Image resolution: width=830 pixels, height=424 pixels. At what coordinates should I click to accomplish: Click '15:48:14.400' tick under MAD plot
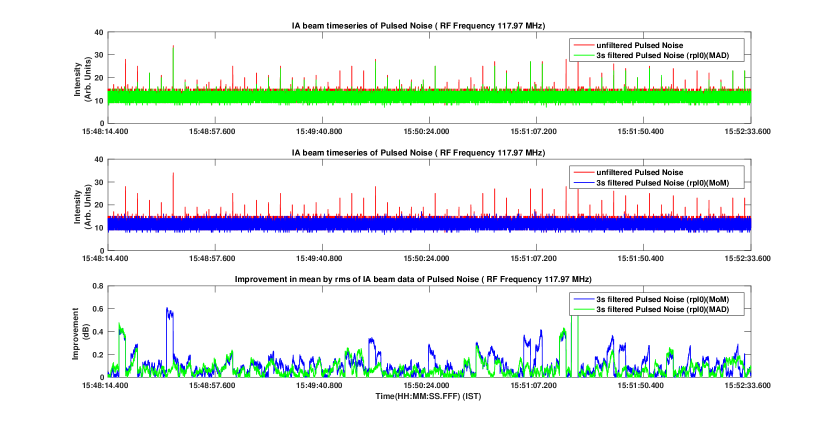pos(106,131)
